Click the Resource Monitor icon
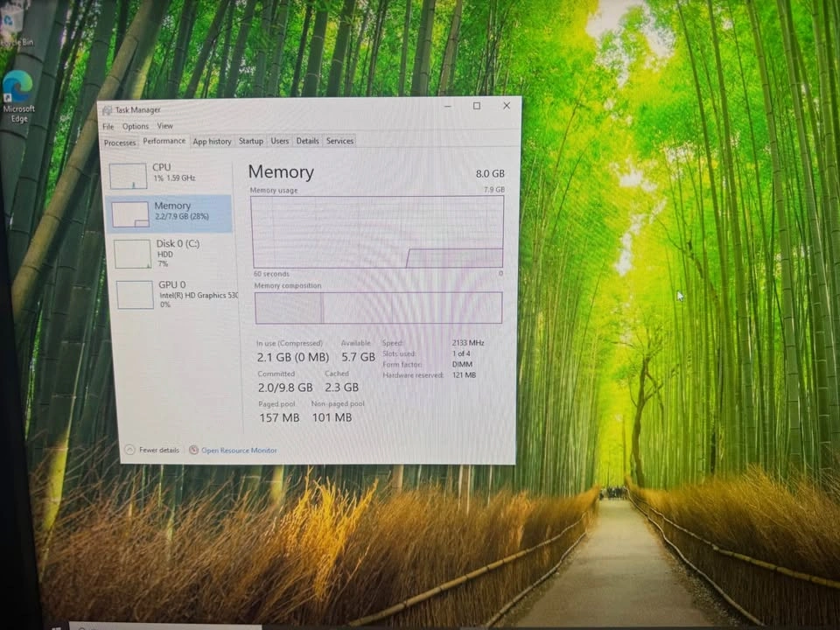This screenshot has width=840, height=630. [194, 450]
